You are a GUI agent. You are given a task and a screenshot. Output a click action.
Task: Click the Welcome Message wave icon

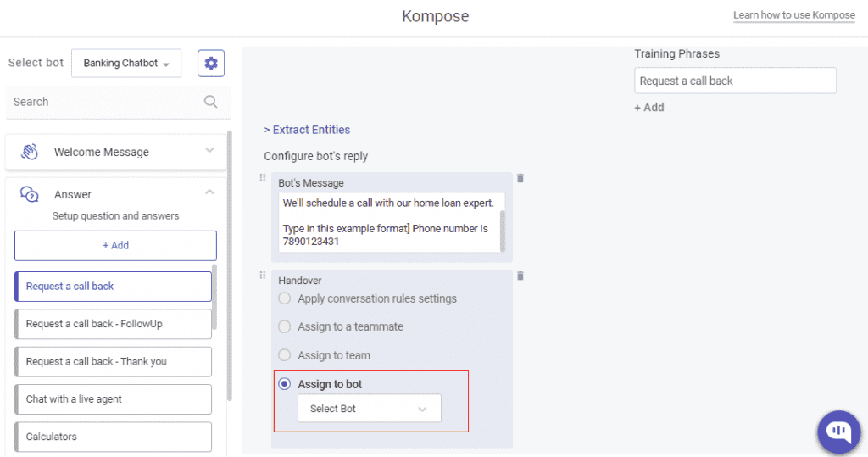[x=30, y=152]
